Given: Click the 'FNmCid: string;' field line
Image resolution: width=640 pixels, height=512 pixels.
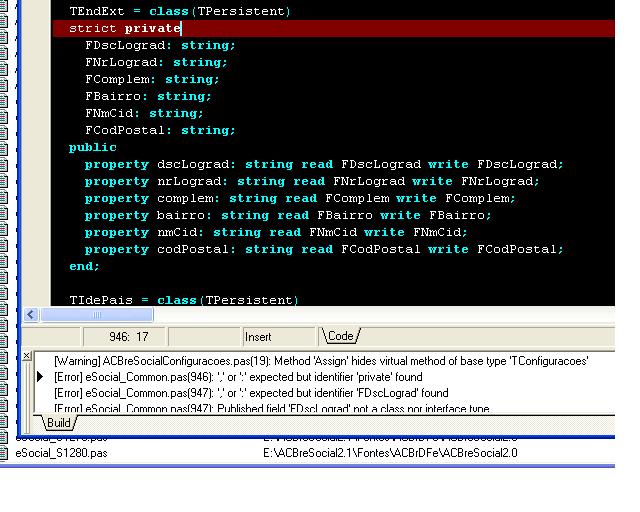Looking at the screenshot, I should tap(144, 113).
